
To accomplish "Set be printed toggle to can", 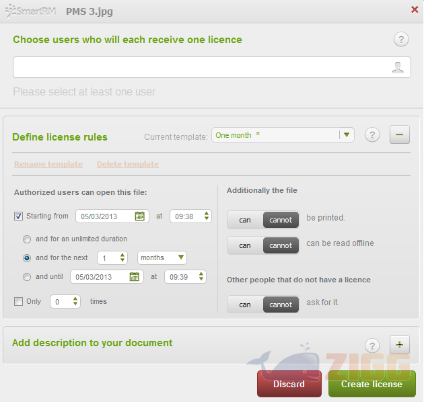I will click(x=245, y=220).
